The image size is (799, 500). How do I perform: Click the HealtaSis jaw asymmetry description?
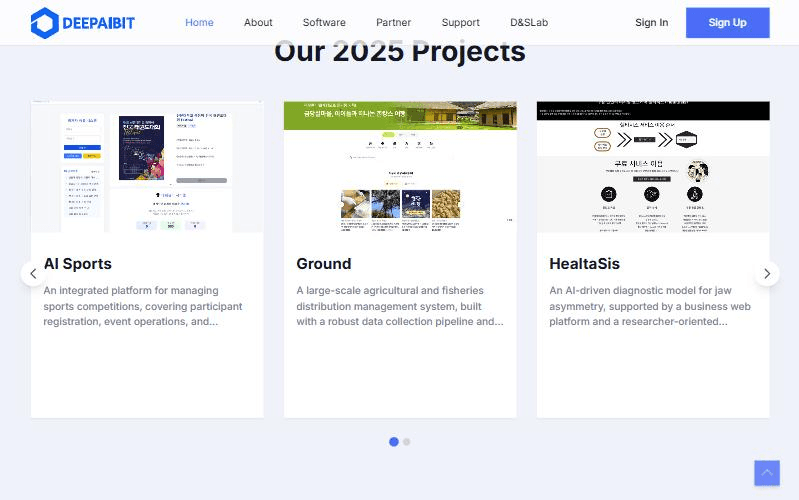point(650,306)
